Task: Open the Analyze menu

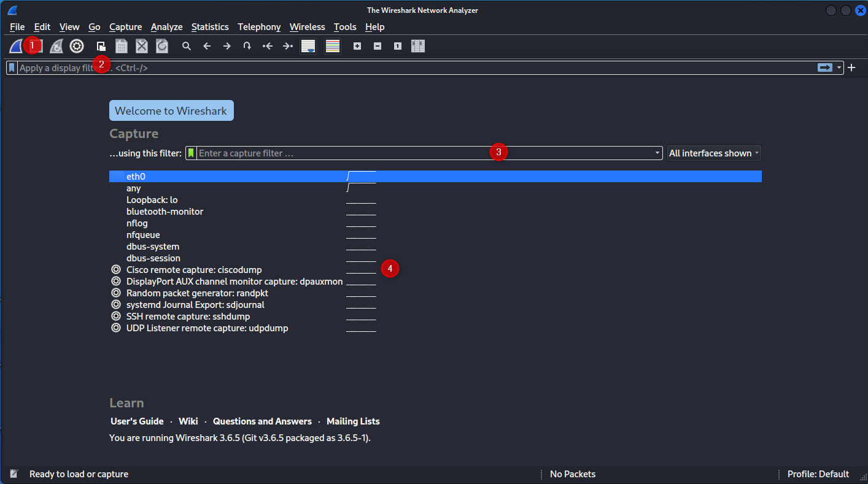Action: [166, 27]
